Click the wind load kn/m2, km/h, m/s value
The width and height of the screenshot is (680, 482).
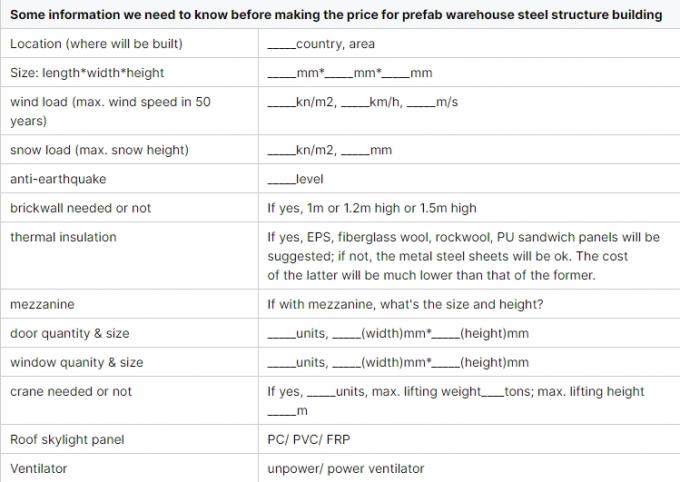(362, 102)
